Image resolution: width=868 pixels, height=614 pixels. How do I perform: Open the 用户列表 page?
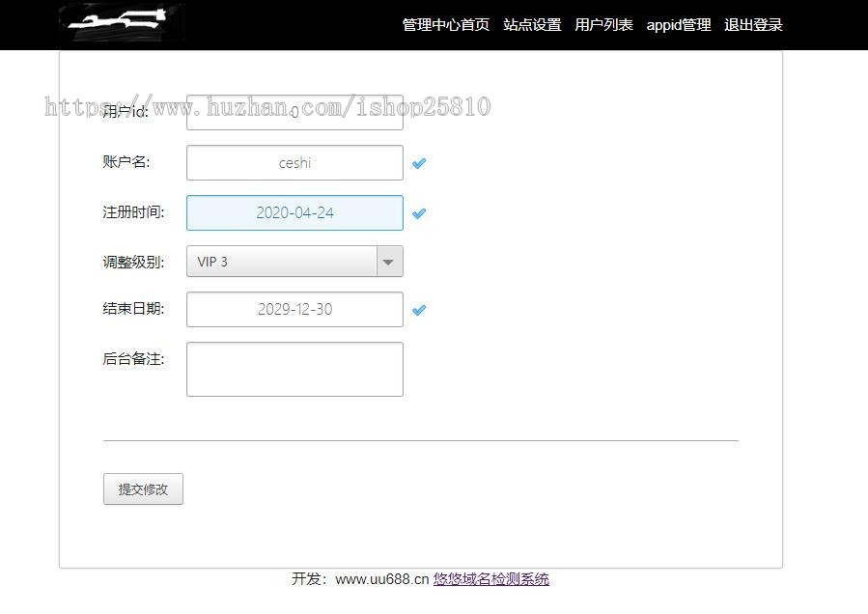click(x=603, y=25)
